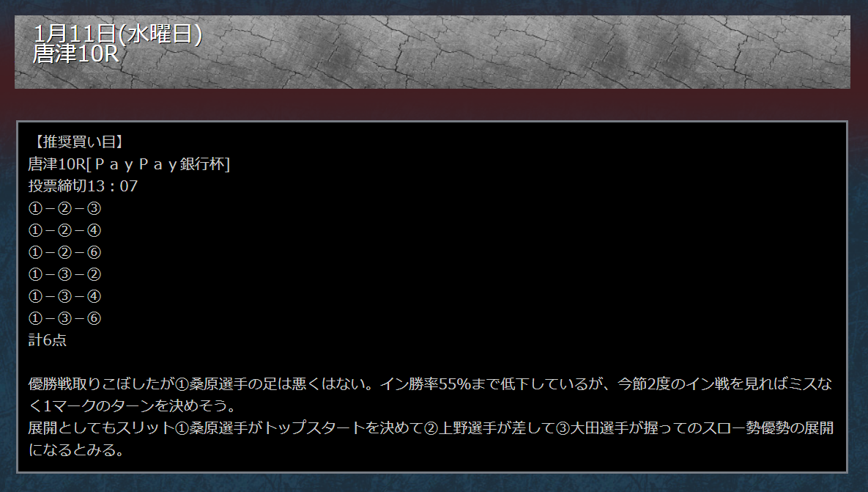Select the bet combination ①－②－③
Viewport: 868px width, 492px height.
tap(64, 208)
